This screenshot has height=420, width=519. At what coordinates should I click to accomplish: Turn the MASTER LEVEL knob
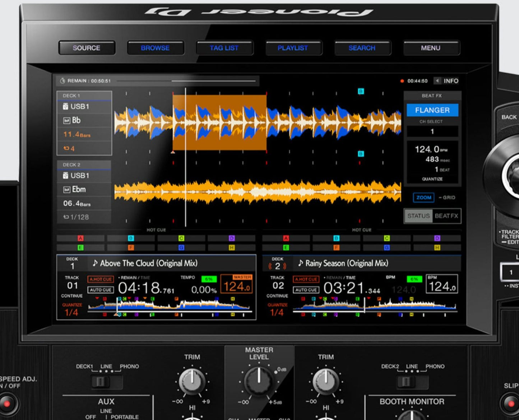(259, 380)
